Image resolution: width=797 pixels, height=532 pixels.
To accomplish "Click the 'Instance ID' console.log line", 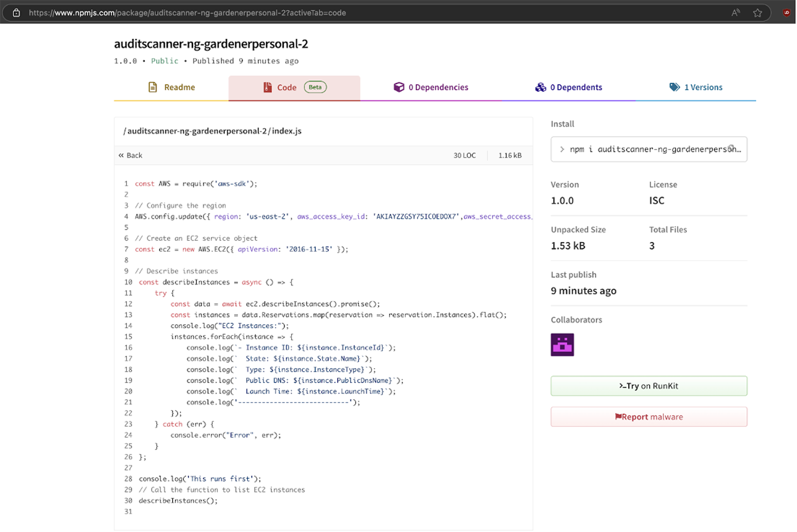I will click(291, 348).
